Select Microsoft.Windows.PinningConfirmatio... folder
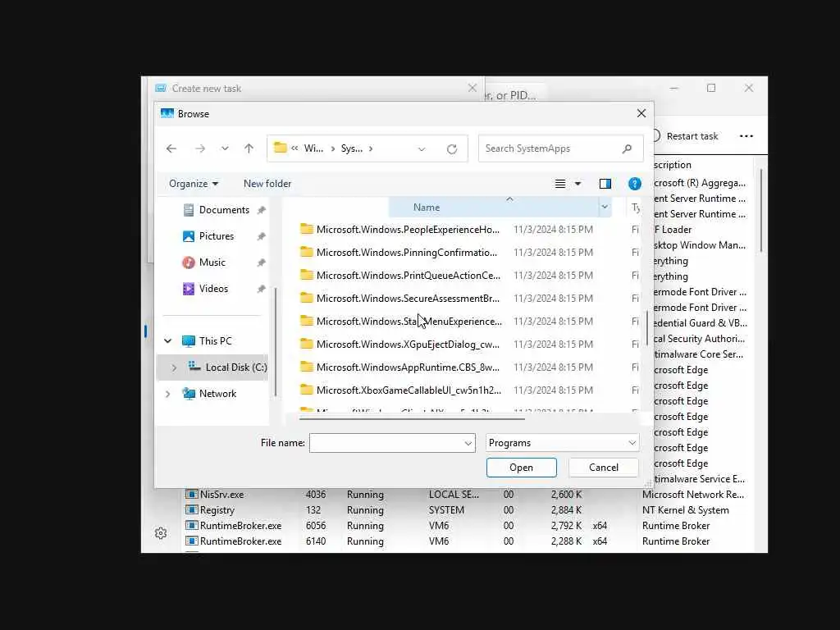Viewport: 840px width, 630px height. tap(406, 253)
